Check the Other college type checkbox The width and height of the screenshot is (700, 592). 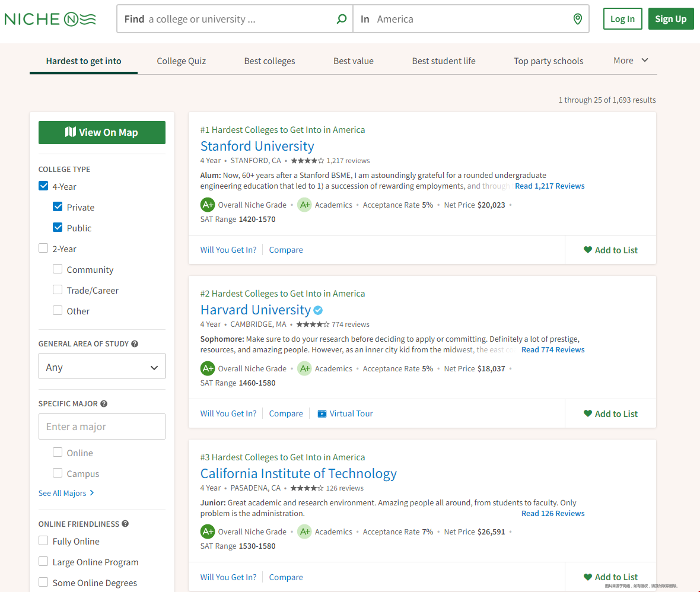coord(58,310)
